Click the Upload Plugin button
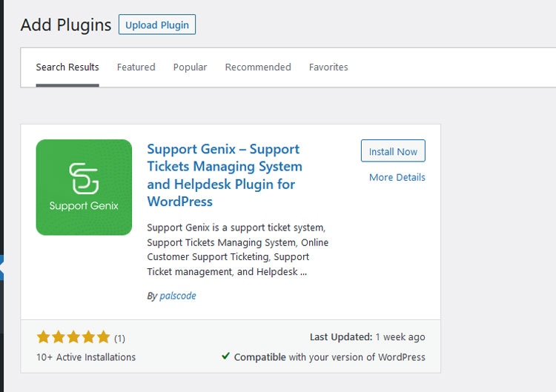This screenshot has height=392, width=556. 157,24
